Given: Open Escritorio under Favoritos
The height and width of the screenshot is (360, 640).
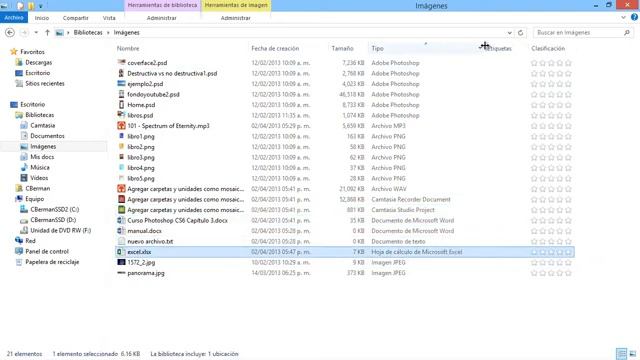Looking at the screenshot, I should pos(38,73).
